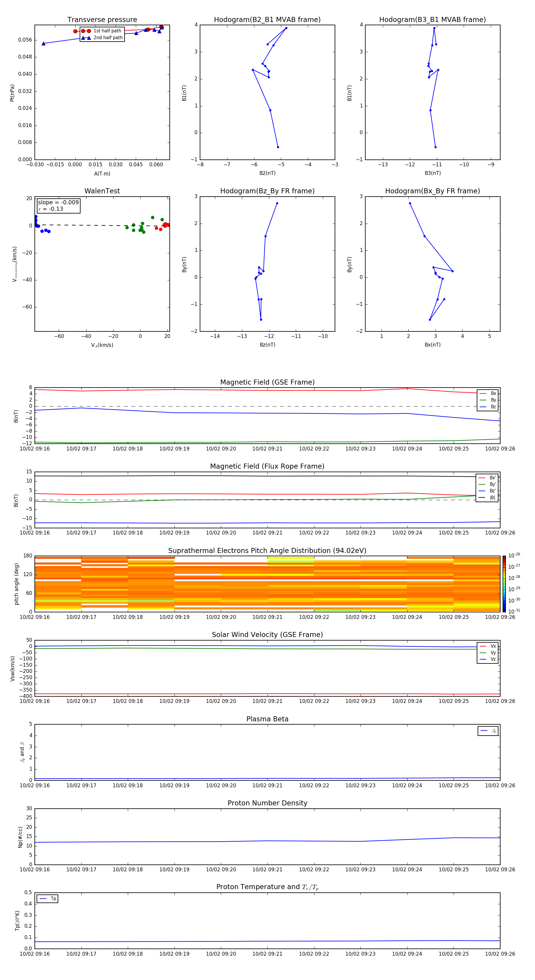Select the "By'" legend entry in Flux Rope plot
Image resolution: width=535 pixels, height=980 pixels.
click(x=487, y=484)
